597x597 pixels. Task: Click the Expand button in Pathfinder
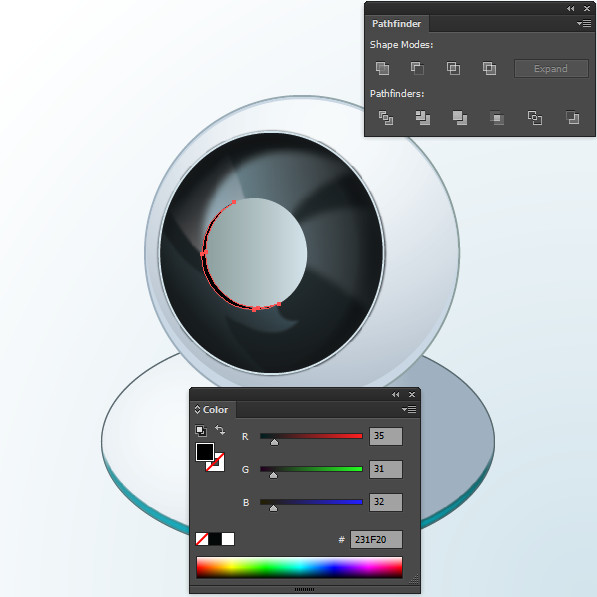(551, 69)
